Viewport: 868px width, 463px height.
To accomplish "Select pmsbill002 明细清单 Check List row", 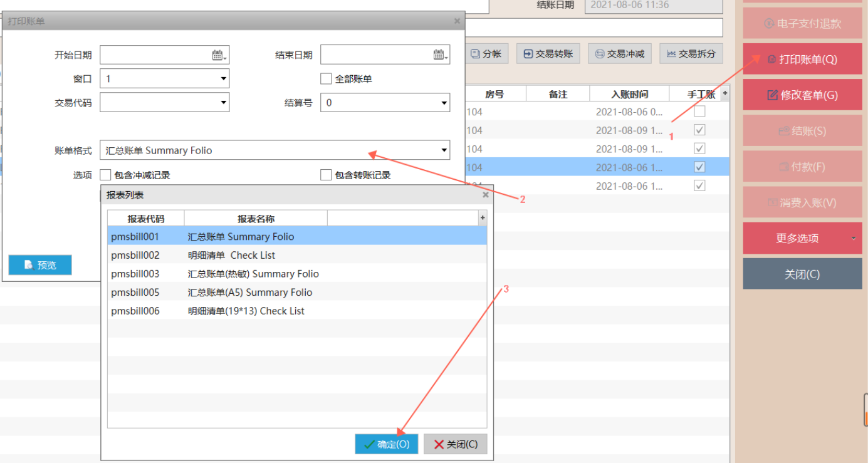I will pos(296,255).
